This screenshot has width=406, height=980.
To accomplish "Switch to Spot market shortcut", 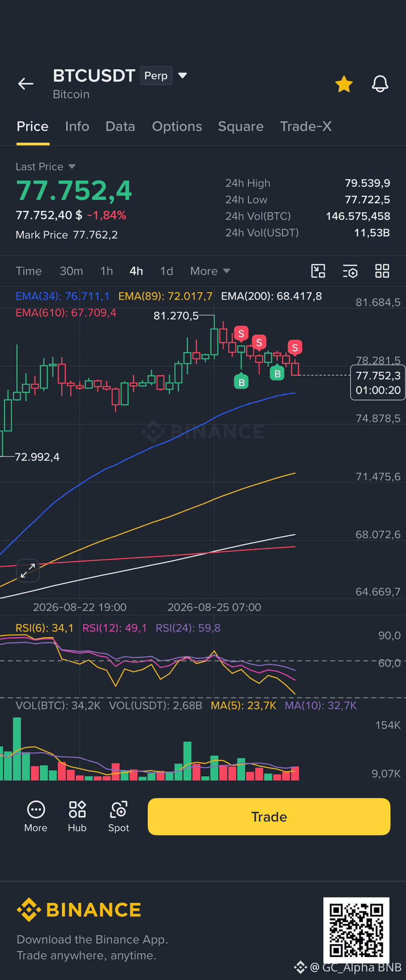I will [119, 817].
